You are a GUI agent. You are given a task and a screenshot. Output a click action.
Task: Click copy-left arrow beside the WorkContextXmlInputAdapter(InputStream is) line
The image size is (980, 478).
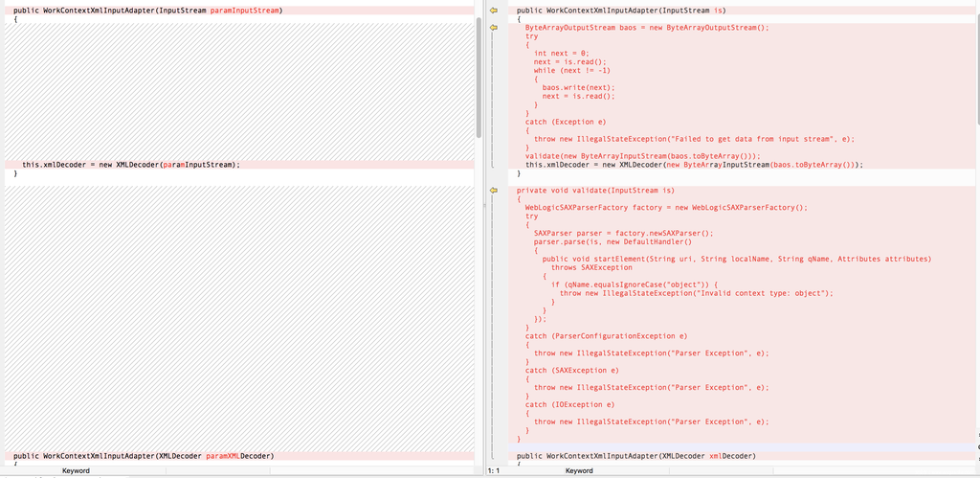494,11
